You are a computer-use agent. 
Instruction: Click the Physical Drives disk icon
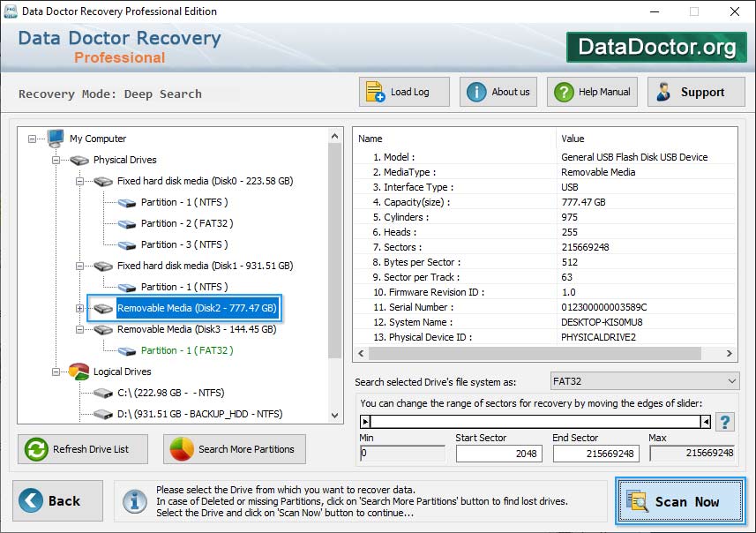click(x=79, y=160)
